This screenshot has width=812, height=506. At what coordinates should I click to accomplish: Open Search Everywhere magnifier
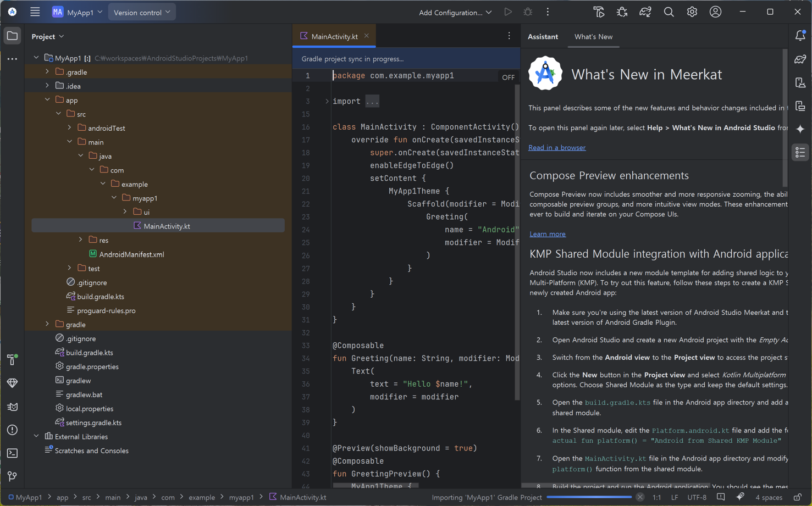point(669,12)
